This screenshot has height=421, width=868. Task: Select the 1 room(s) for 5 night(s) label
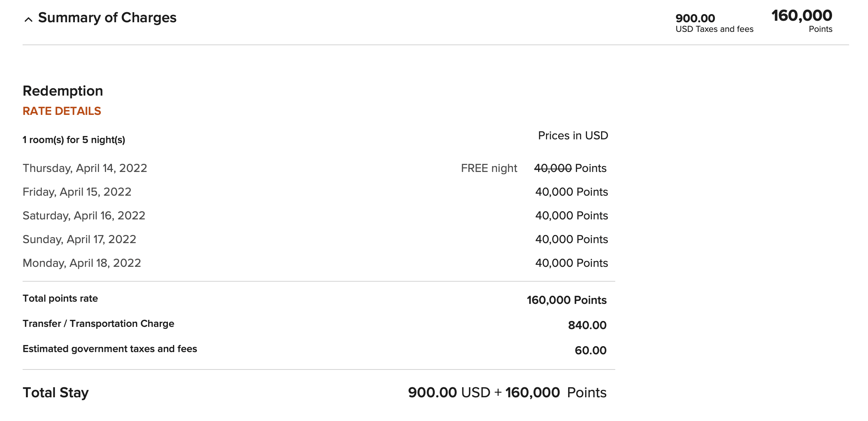[x=74, y=140]
